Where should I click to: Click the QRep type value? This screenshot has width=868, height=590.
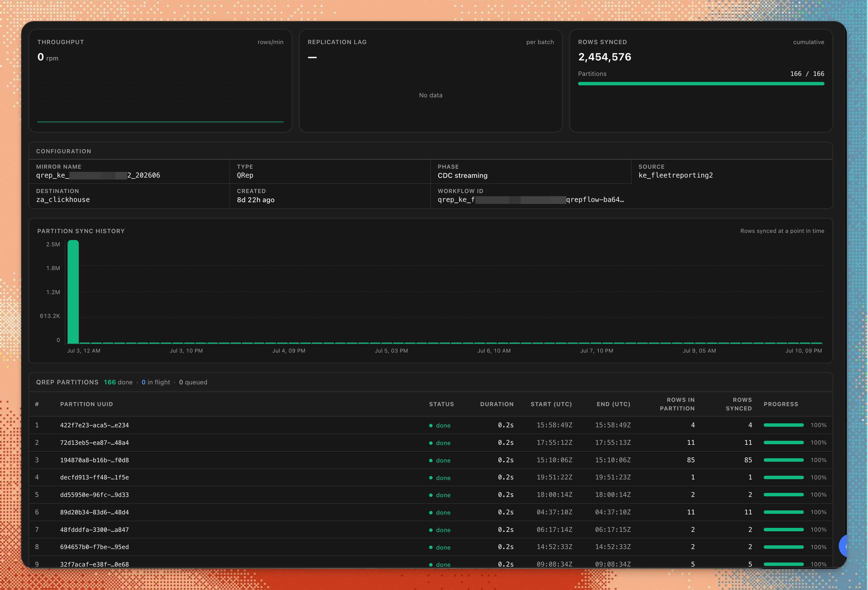tap(245, 175)
